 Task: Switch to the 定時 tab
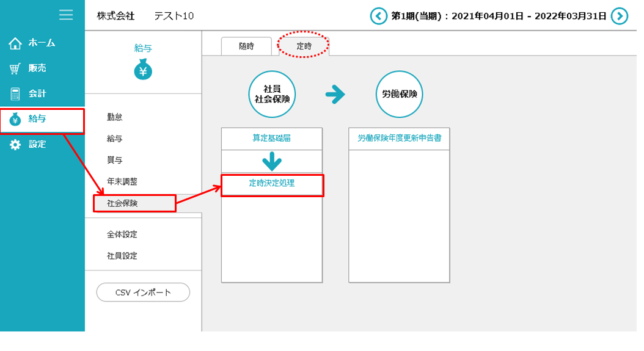tap(304, 46)
